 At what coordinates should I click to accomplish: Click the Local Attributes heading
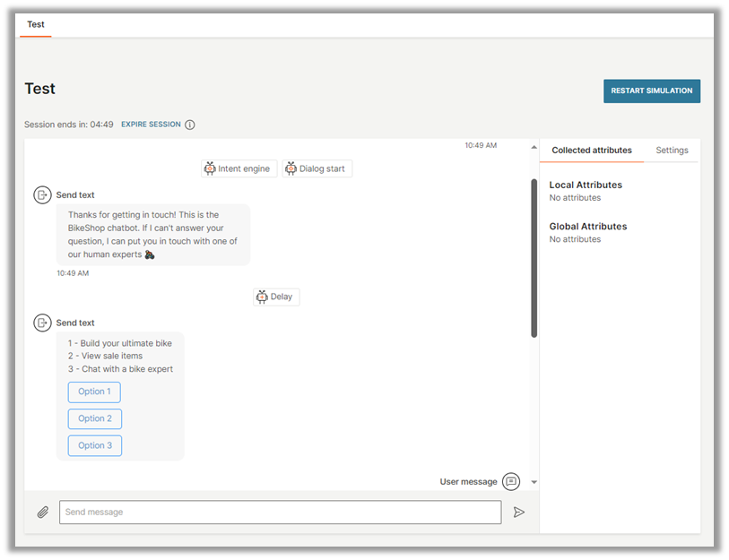coord(586,185)
